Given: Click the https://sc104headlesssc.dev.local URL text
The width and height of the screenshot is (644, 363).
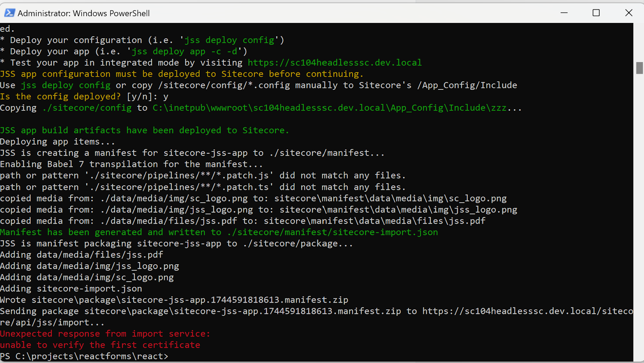Looking at the screenshot, I should [334, 63].
